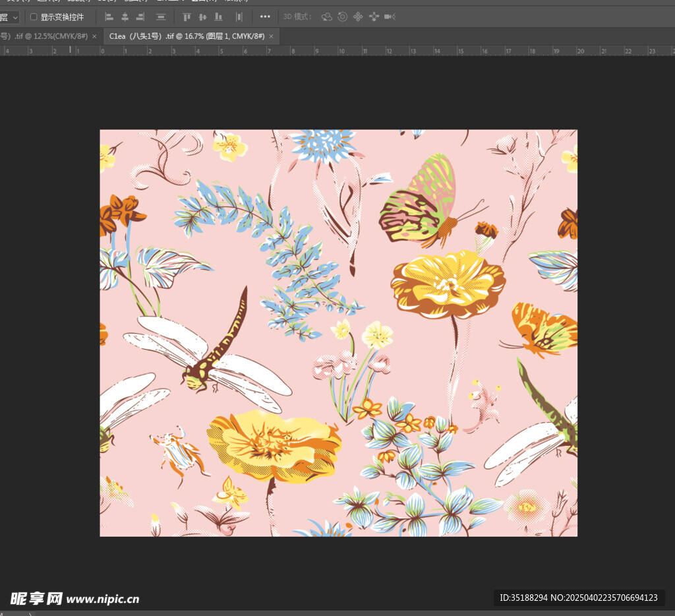Distribute layers vertically
675x616 pixels.
pyautogui.click(x=161, y=17)
